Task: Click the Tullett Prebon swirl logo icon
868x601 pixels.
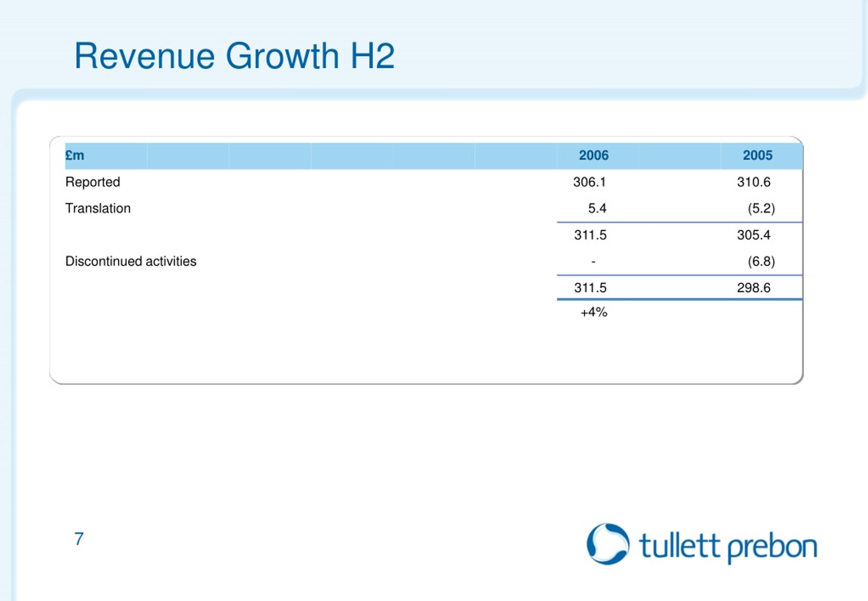Action: [x=608, y=544]
